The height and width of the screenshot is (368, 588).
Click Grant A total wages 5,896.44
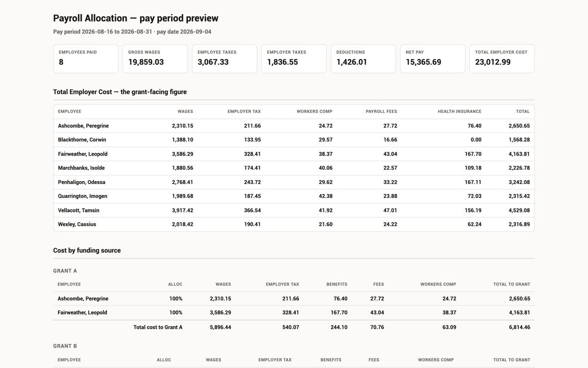click(x=220, y=327)
